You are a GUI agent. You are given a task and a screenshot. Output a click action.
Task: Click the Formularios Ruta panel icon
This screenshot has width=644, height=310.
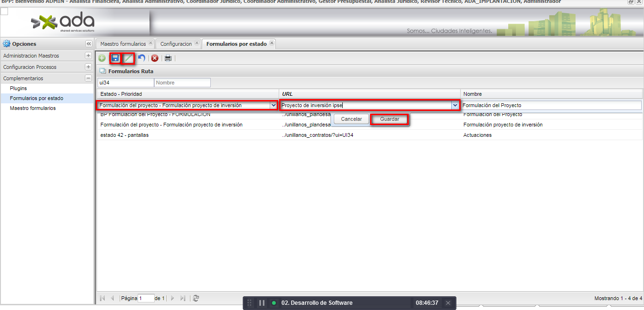(x=103, y=71)
